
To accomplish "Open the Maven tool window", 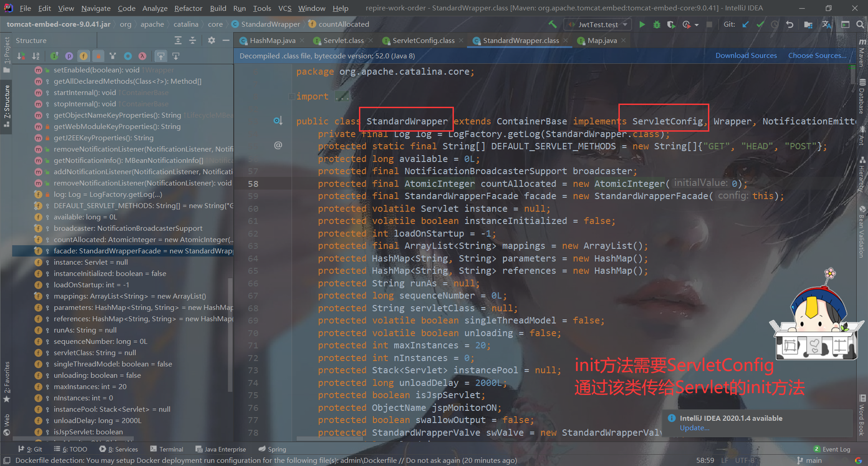I will (x=862, y=52).
